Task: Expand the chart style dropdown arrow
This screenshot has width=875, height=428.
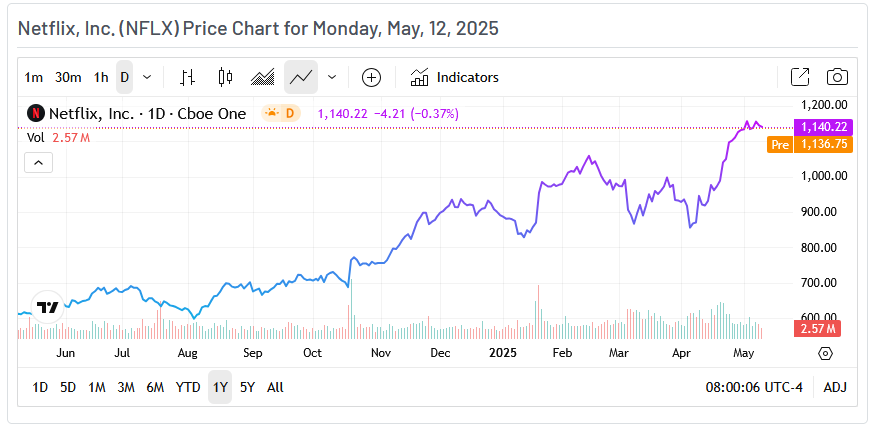Action: point(332,77)
